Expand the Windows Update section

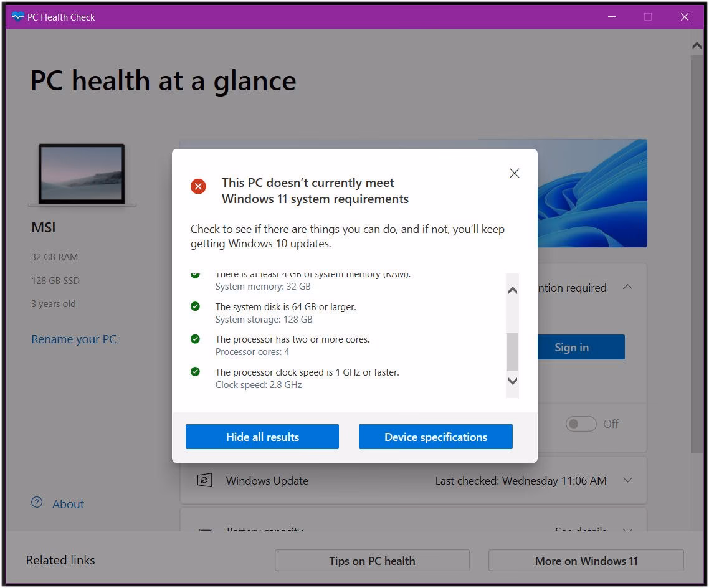(x=628, y=480)
